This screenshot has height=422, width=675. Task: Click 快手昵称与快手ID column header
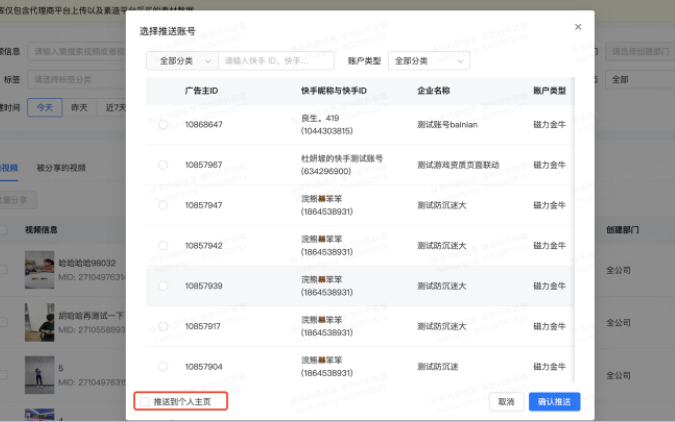(334, 91)
